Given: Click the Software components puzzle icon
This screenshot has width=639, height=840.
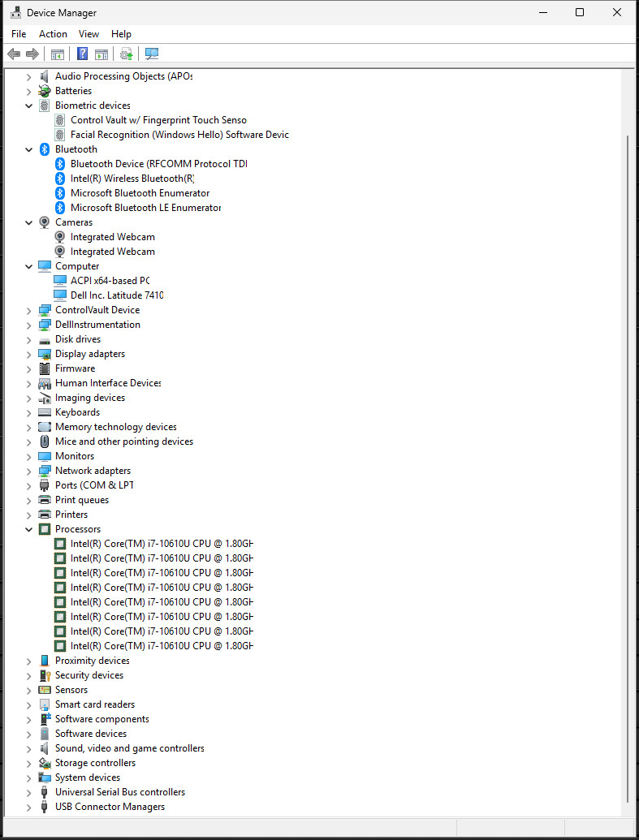Looking at the screenshot, I should (x=45, y=719).
